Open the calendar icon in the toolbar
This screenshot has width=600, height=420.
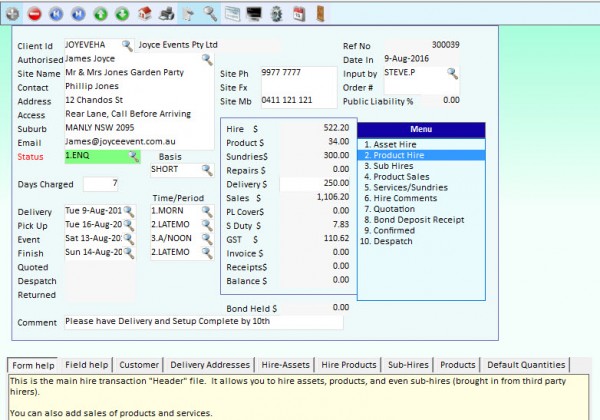tap(299, 14)
